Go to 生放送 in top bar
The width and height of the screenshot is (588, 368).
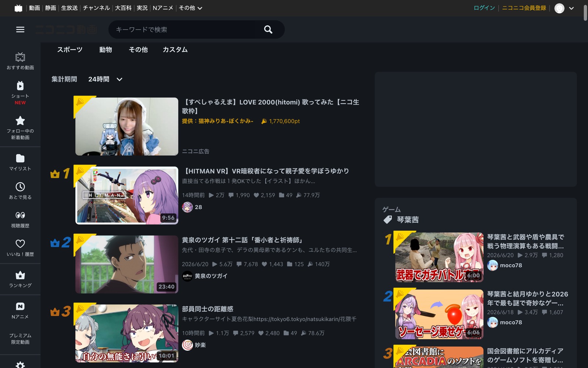tap(69, 8)
